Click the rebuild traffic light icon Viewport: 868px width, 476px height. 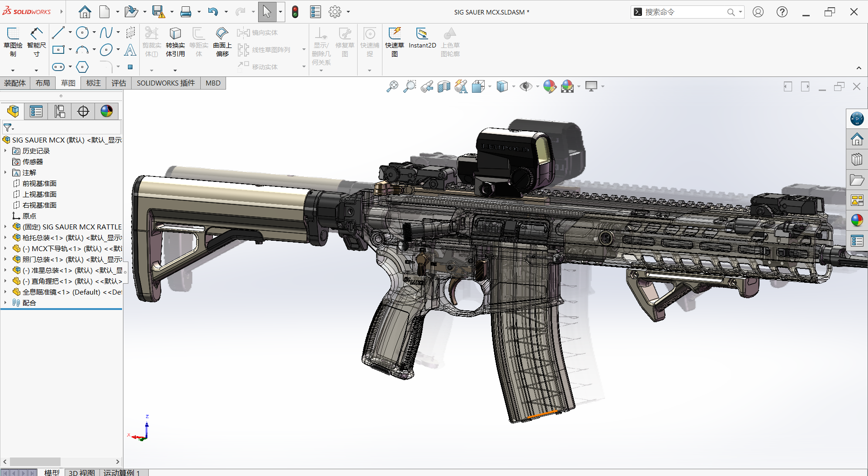(295, 12)
